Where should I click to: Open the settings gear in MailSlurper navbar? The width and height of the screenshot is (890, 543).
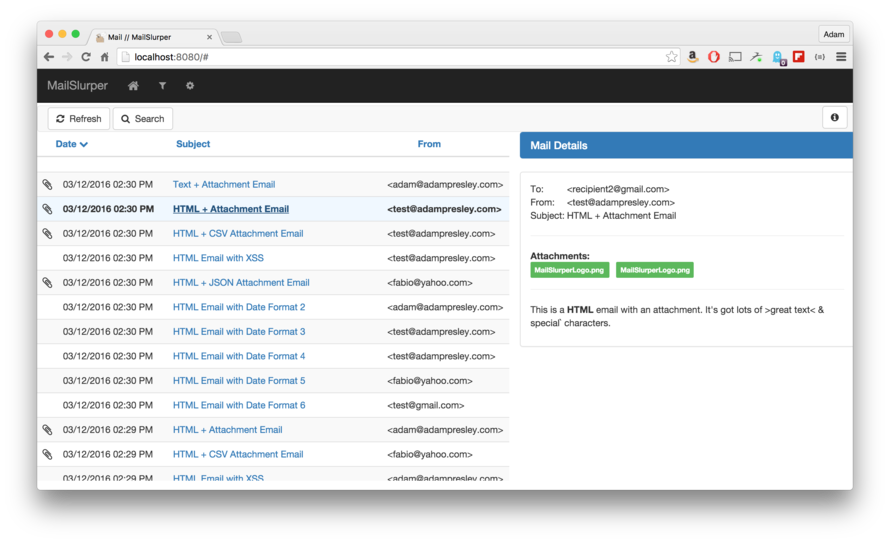190,86
